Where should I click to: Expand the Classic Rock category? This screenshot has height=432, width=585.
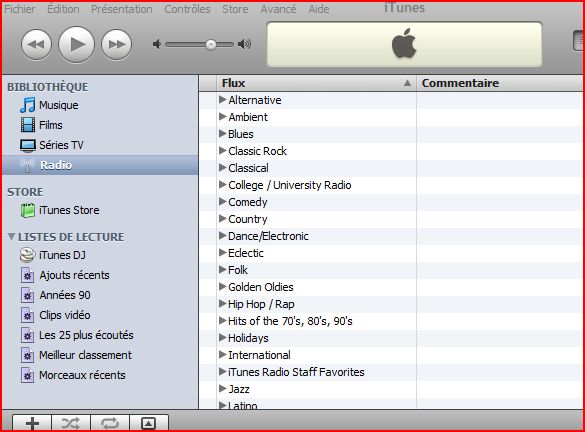[223, 151]
